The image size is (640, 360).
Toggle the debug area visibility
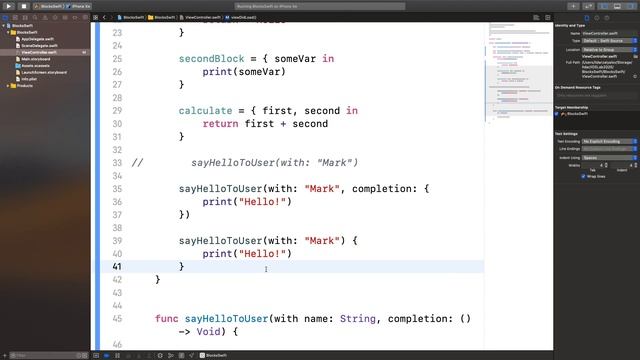[x=617, y=6]
